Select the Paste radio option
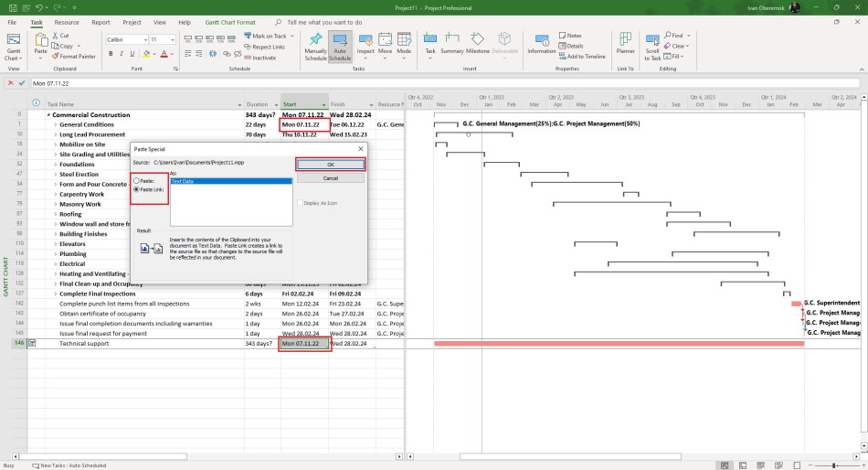This screenshot has width=868, height=470. (x=137, y=181)
